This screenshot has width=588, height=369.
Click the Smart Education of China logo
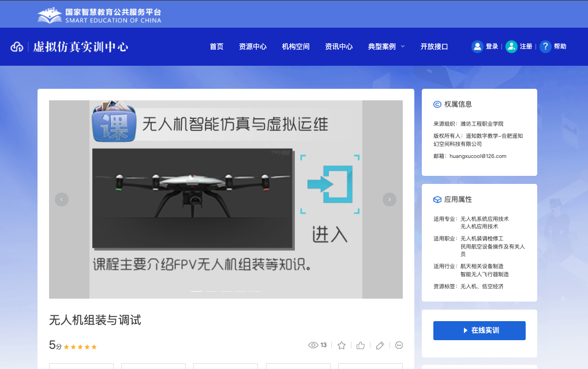[x=99, y=16]
